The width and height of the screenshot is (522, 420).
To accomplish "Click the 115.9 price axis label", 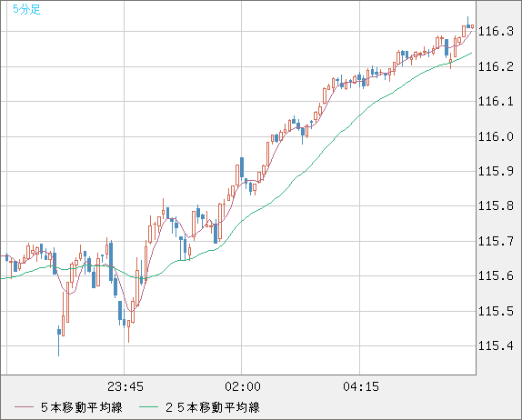I will pos(496,172).
